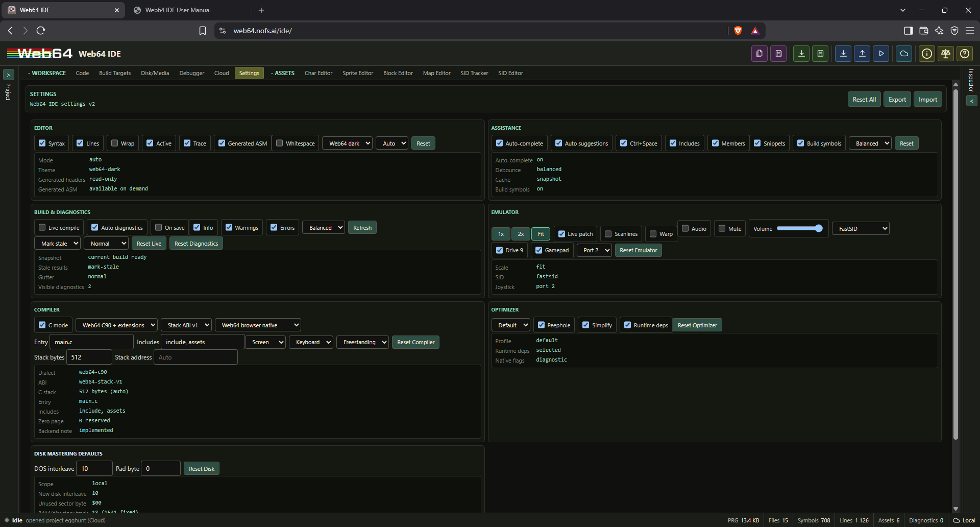Toggle the Auto diagnostics checkbox

click(x=95, y=227)
